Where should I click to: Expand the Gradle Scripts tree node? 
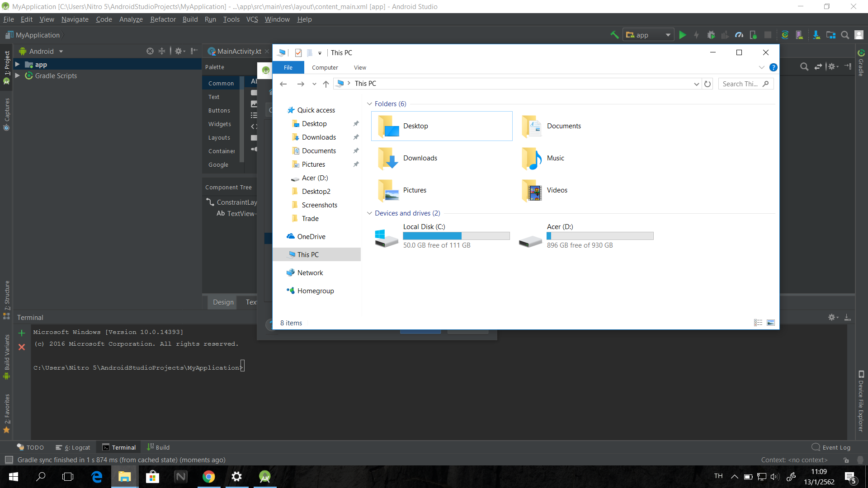[17, 75]
